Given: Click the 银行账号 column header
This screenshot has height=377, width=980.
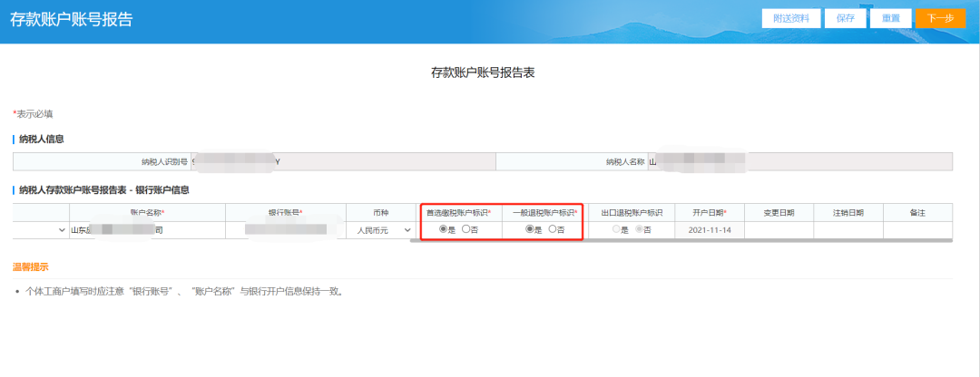Looking at the screenshot, I should pos(286,213).
